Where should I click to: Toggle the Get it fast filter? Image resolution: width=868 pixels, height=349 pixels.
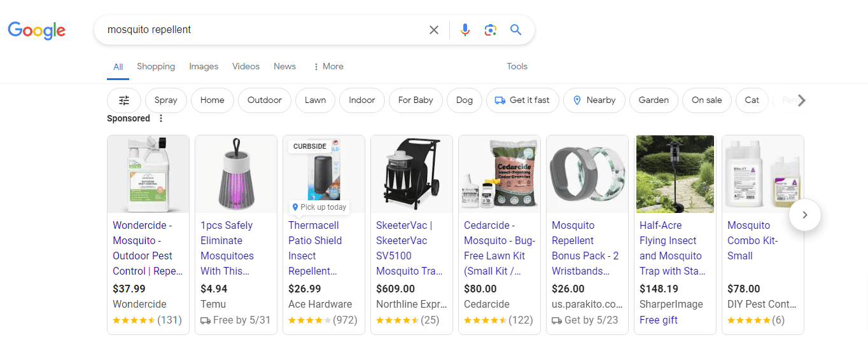(x=522, y=100)
